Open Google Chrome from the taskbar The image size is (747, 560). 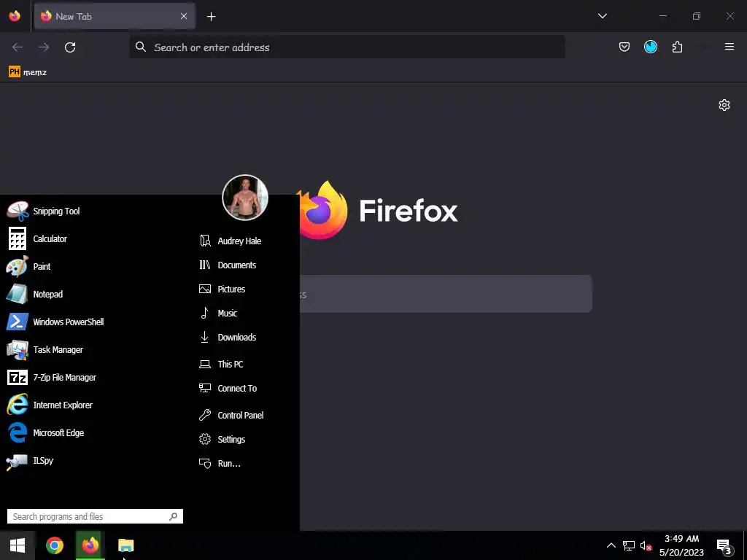pos(55,545)
